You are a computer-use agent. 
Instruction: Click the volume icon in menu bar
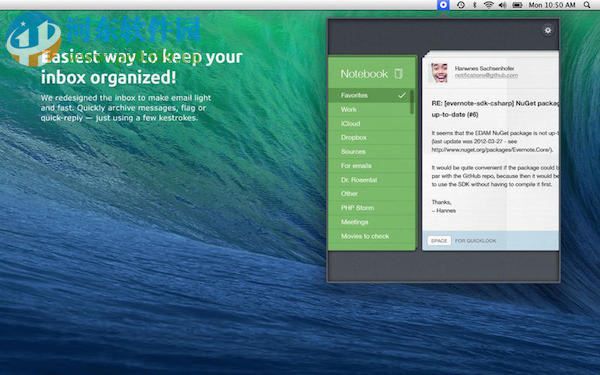[x=502, y=5]
